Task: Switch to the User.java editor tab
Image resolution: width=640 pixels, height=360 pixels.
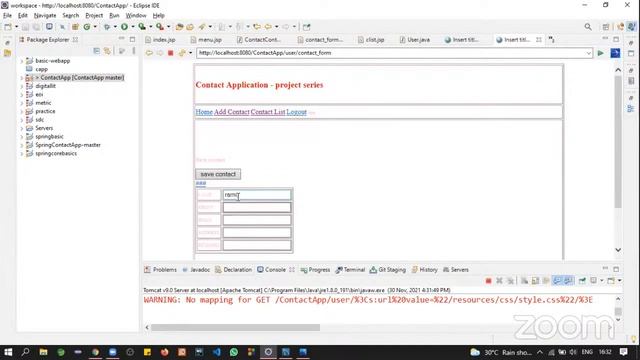Action: 415,40
